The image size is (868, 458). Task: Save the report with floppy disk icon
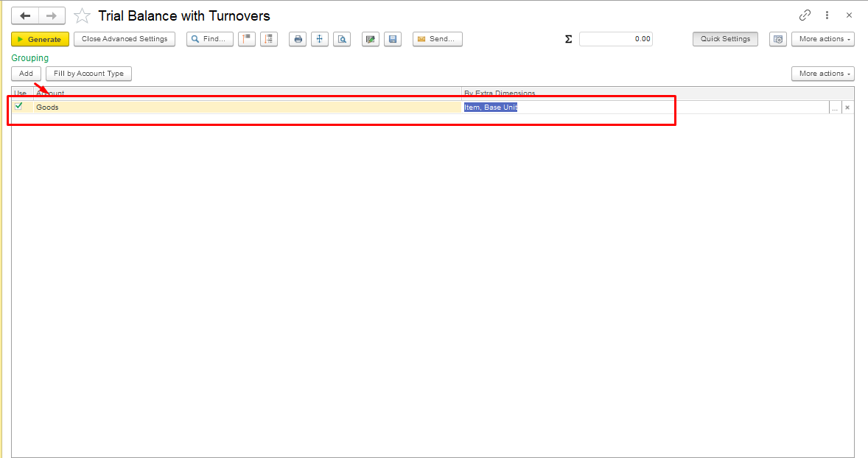point(393,39)
